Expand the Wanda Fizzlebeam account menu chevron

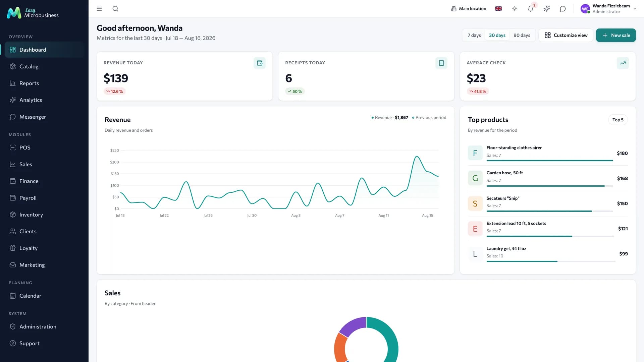(635, 9)
